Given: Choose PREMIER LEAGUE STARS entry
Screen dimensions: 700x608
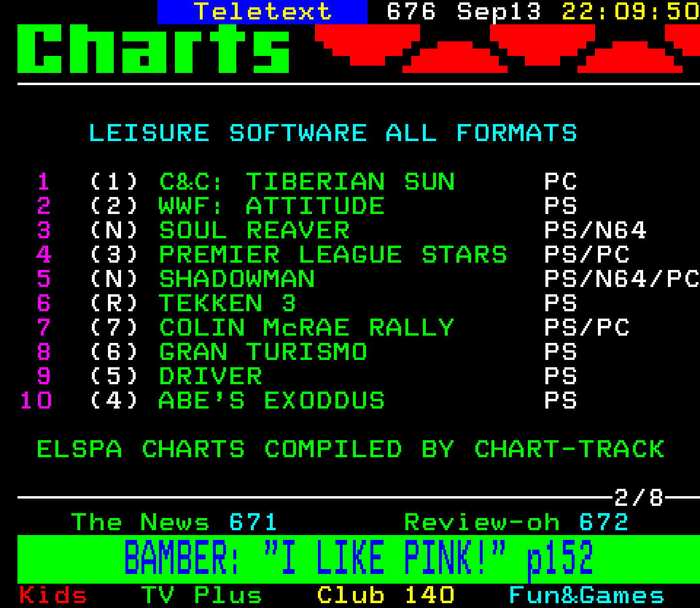Looking at the screenshot, I should (333, 255).
